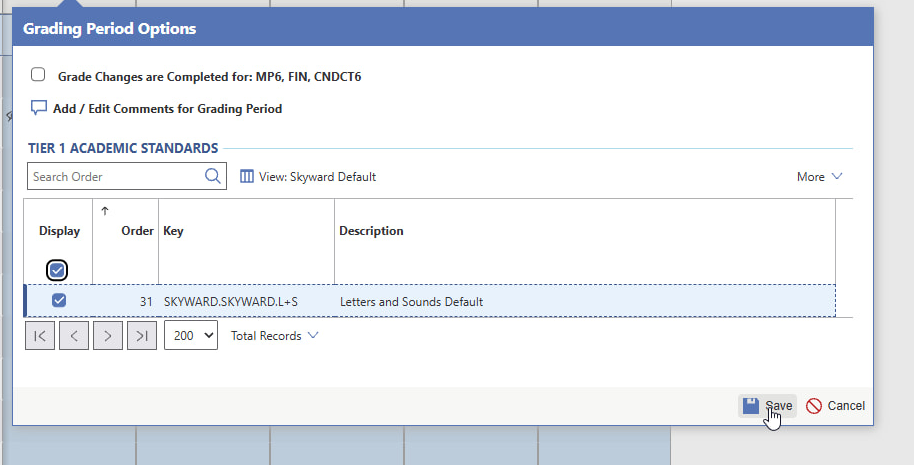Go to first page of records

click(x=40, y=336)
